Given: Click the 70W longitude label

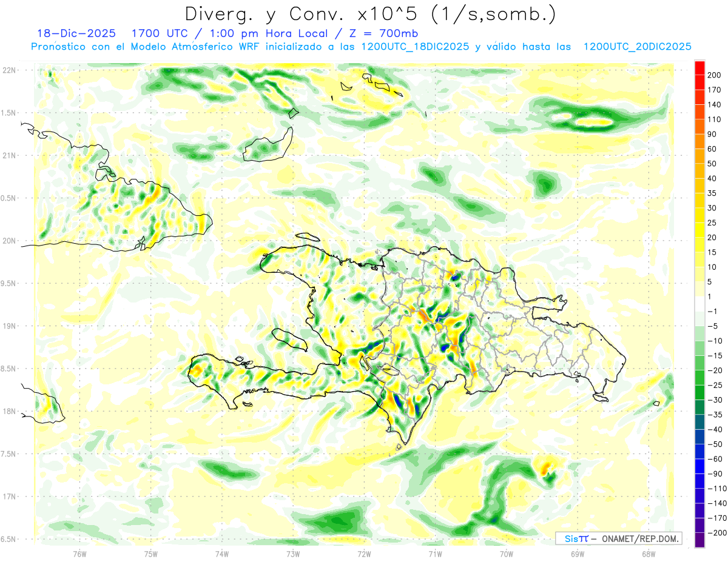Looking at the screenshot, I should [506, 554].
